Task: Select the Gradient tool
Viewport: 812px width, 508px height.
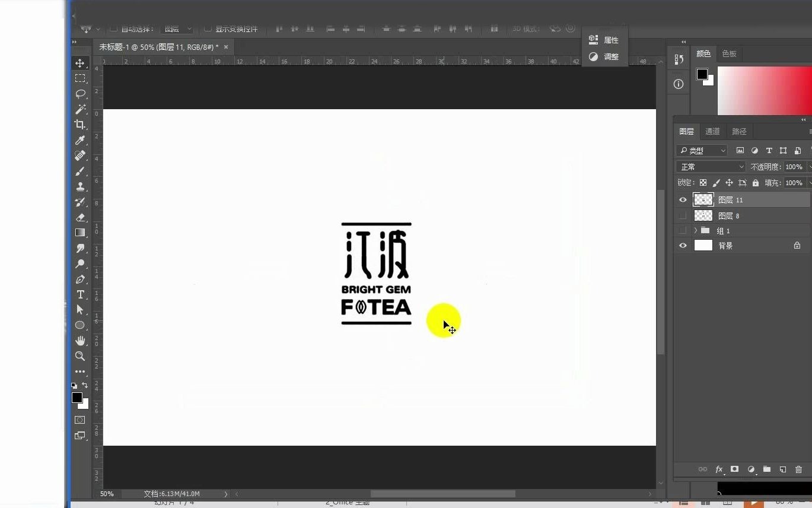Action: (80, 233)
